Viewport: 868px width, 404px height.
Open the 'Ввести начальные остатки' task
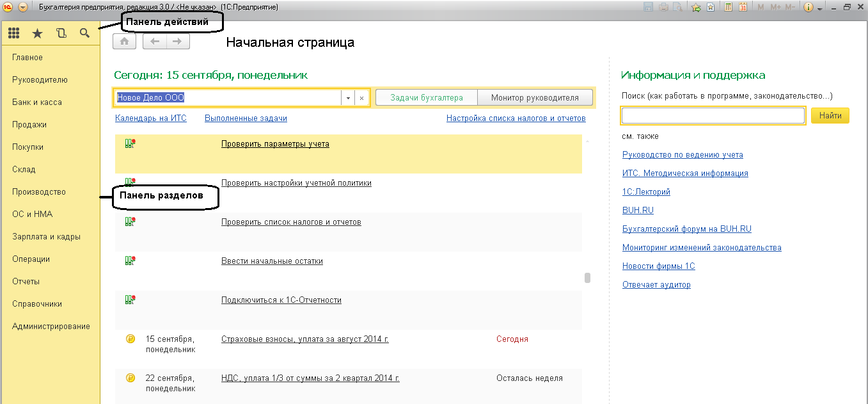tap(272, 261)
